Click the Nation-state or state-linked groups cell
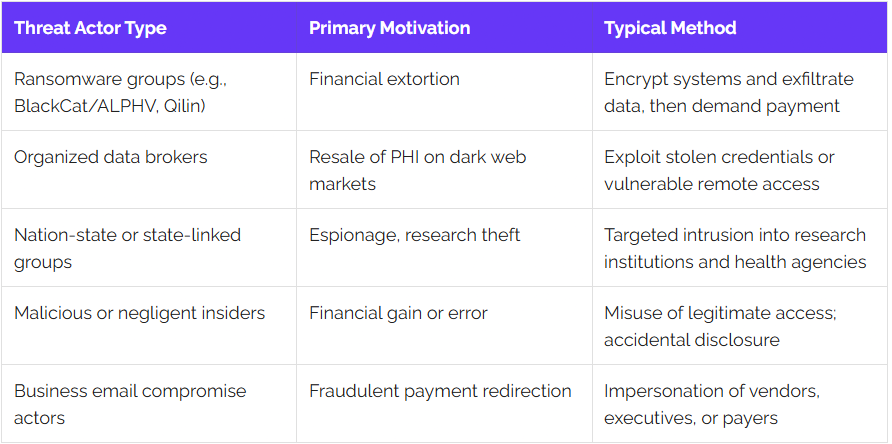 pos(149,248)
